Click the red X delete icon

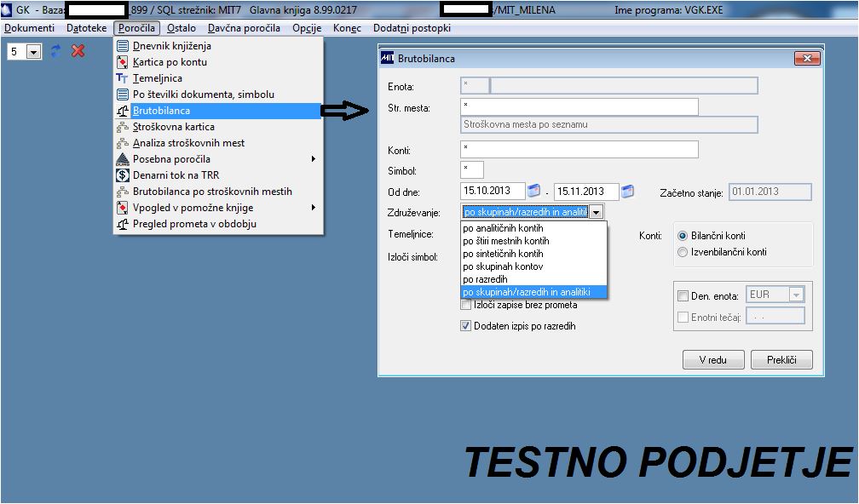click(78, 51)
